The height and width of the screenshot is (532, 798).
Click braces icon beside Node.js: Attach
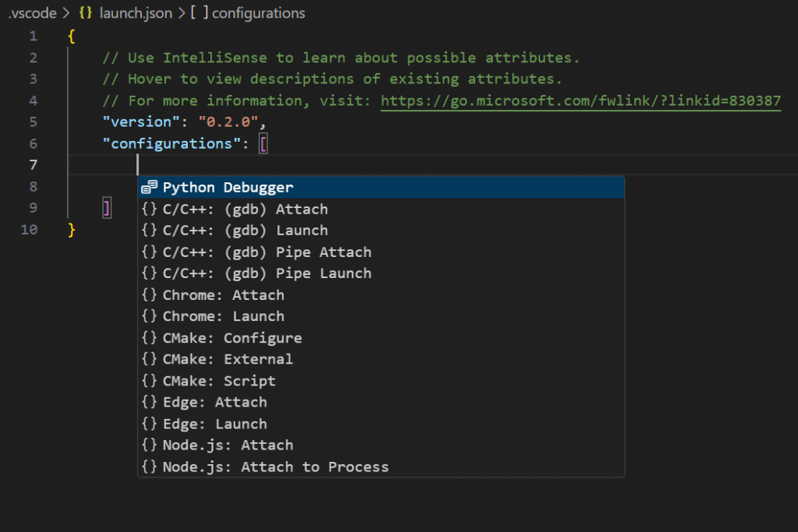150,446
